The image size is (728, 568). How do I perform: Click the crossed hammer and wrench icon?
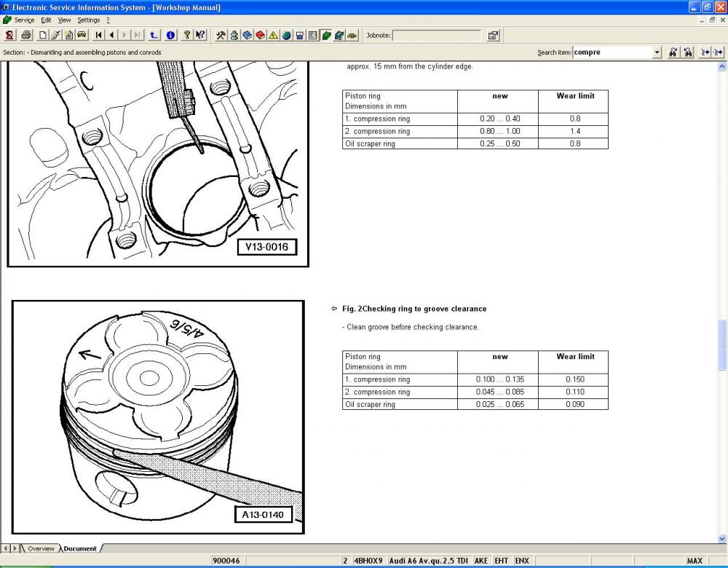point(221,35)
